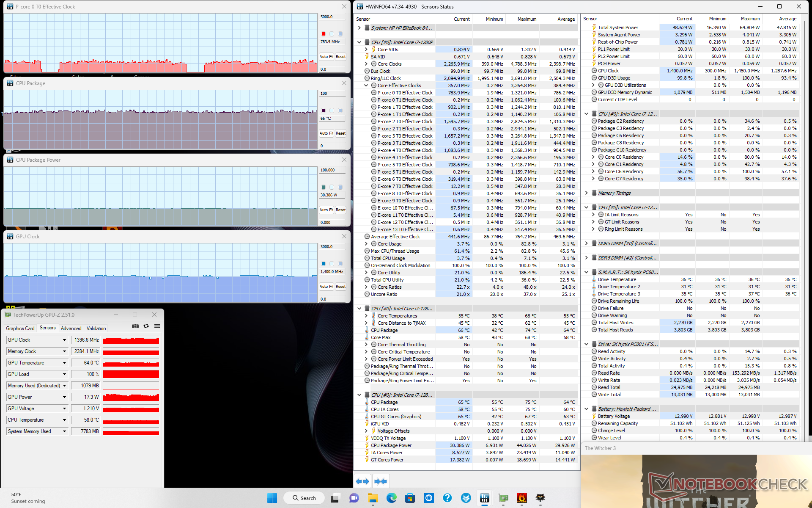Viewport: 812px width, 508px height.
Task: Click the 5000.0 max value field
Action: coord(332,17)
